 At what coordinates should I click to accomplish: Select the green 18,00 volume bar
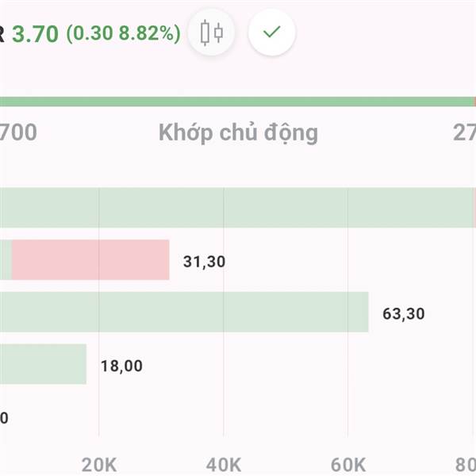tap(43, 364)
